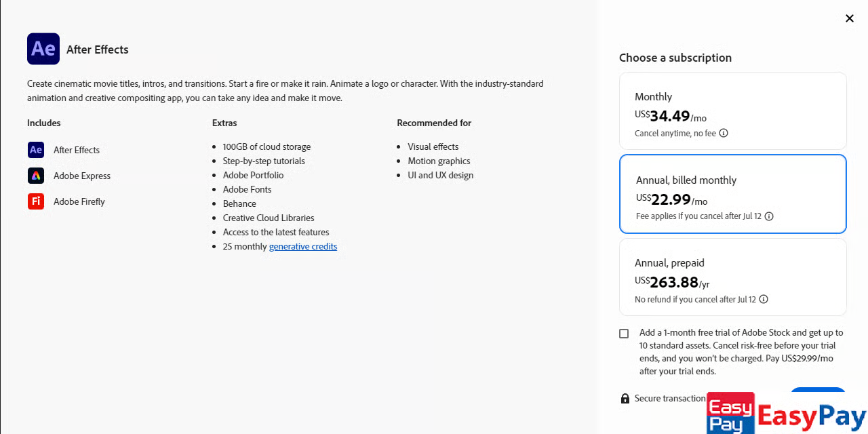
Task: Click the 'Adobe Express' label
Action: (x=82, y=176)
